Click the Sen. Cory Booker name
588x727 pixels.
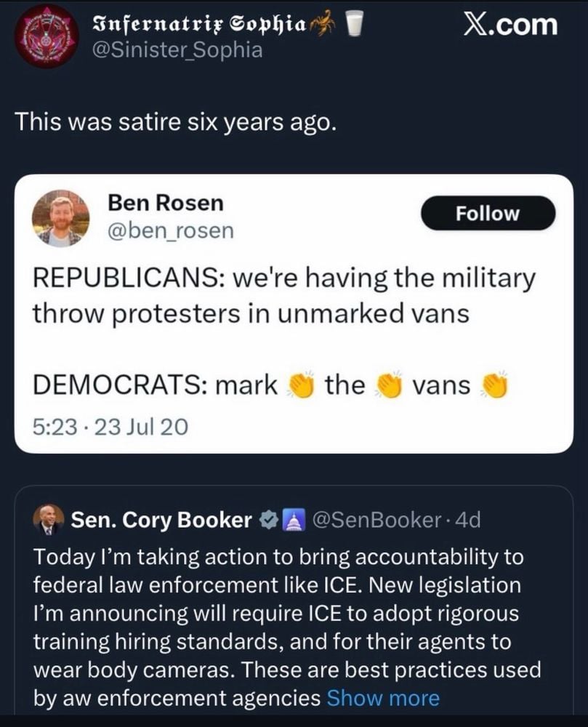161,521
